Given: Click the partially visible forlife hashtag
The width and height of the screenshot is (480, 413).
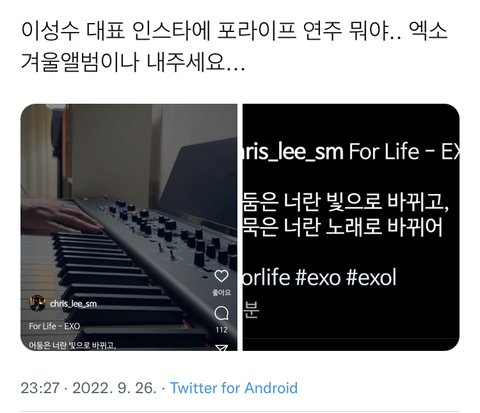Looking at the screenshot, I should pos(266,278).
